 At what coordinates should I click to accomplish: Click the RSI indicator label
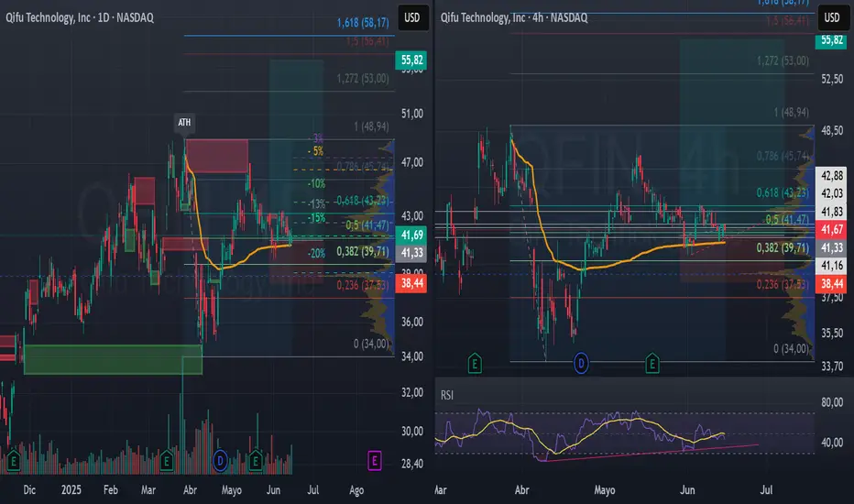446,395
